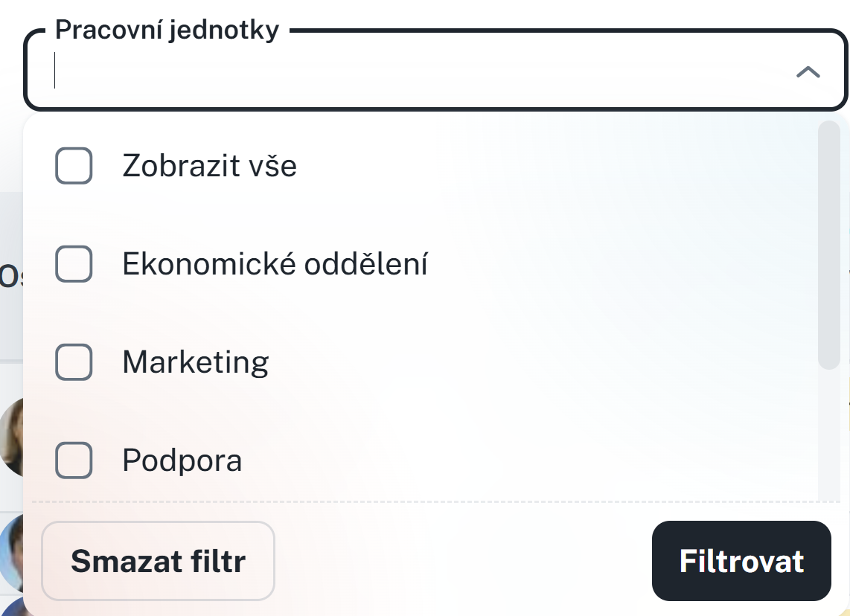The height and width of the screenshot is (616, 850).
Task: Click the Pracovní jednotky field label
Action: (167, 31)
